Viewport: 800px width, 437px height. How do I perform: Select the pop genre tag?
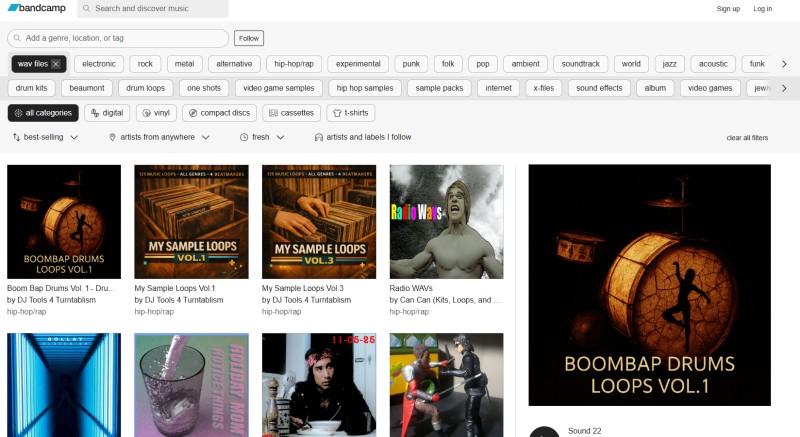point(483,64)
